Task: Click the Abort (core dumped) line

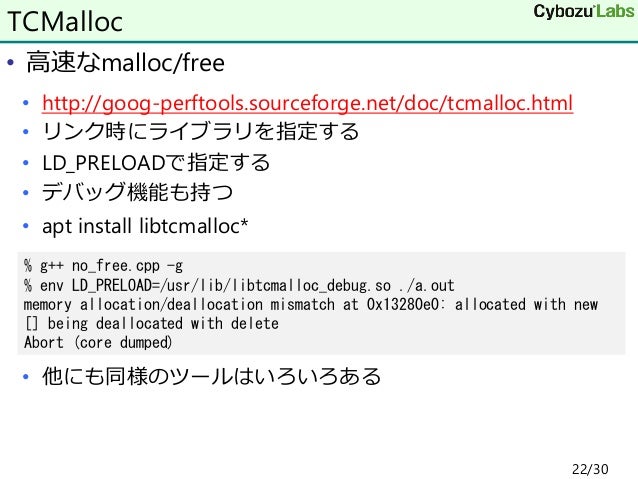Action: point(97,342)
